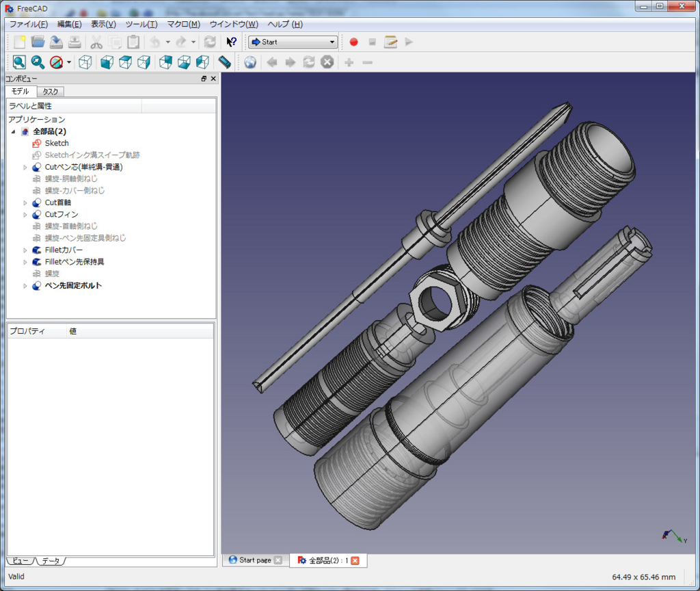Select the Sketch tree item
700x591 pixels.
(57, 144)
